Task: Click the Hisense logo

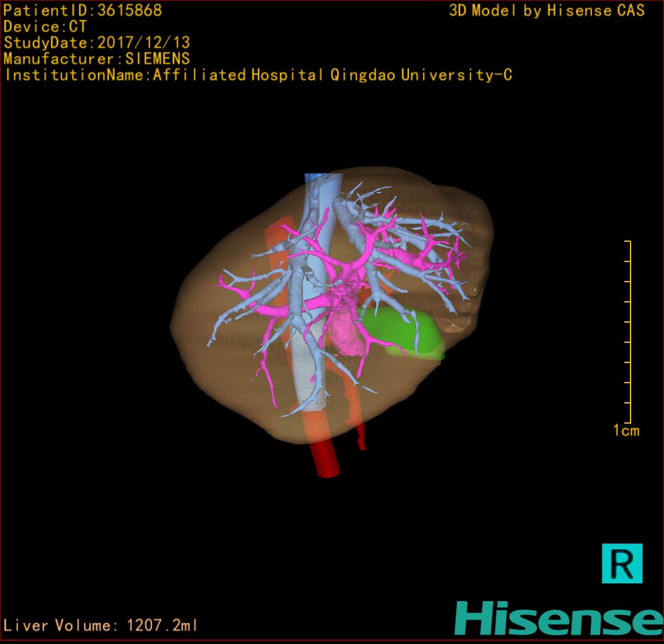Action: 558,618
